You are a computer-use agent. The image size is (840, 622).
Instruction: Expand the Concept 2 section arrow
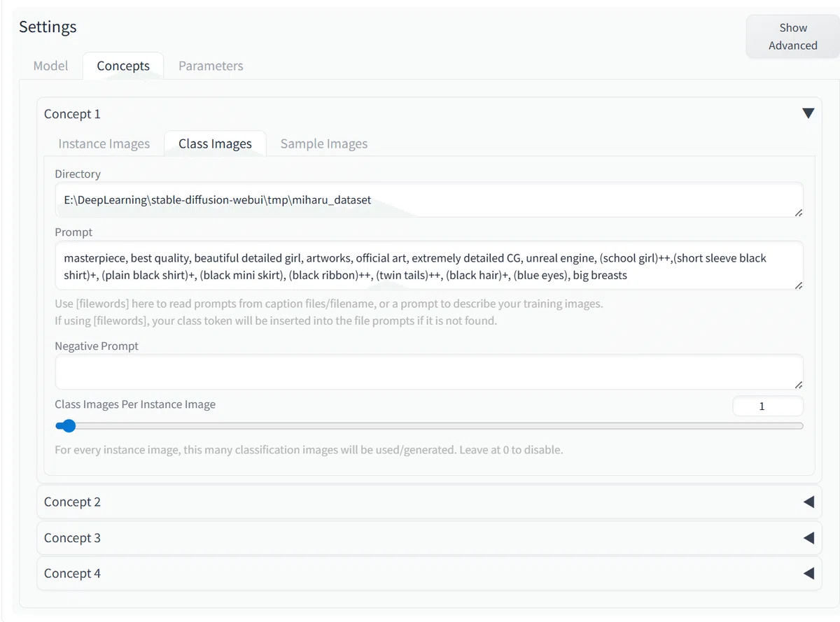pyautogui.click(x=808, y=502)
